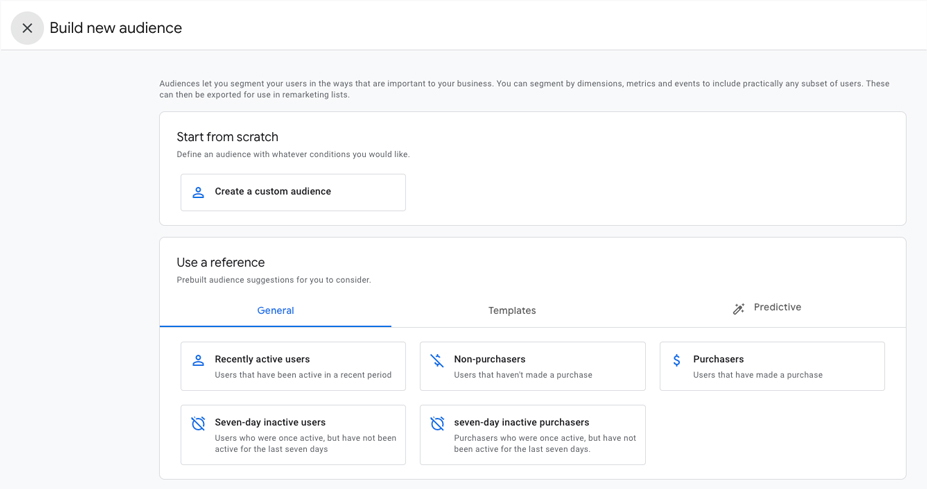Click 'Users that haven't made a purchase' description
Image resolution: width=927 pixels, height=489 pixels.
[x=523, y=375]
